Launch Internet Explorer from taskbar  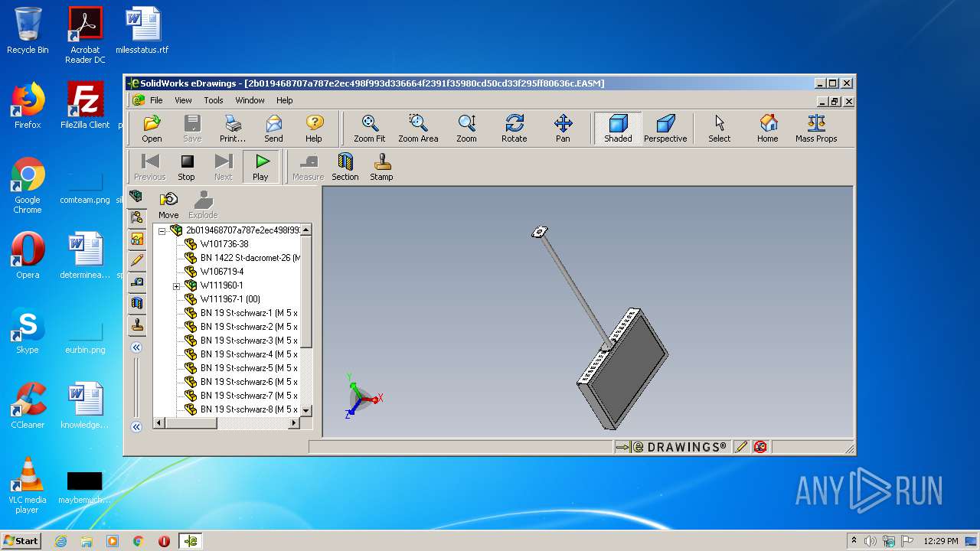tap(60, 541)
